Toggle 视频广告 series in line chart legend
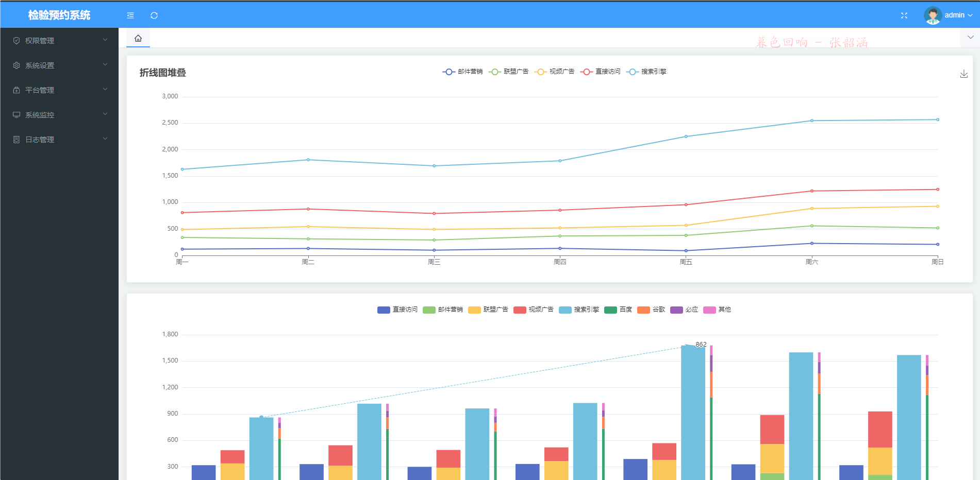The height and width of the screenshot is (480, 980). (554, 72)
